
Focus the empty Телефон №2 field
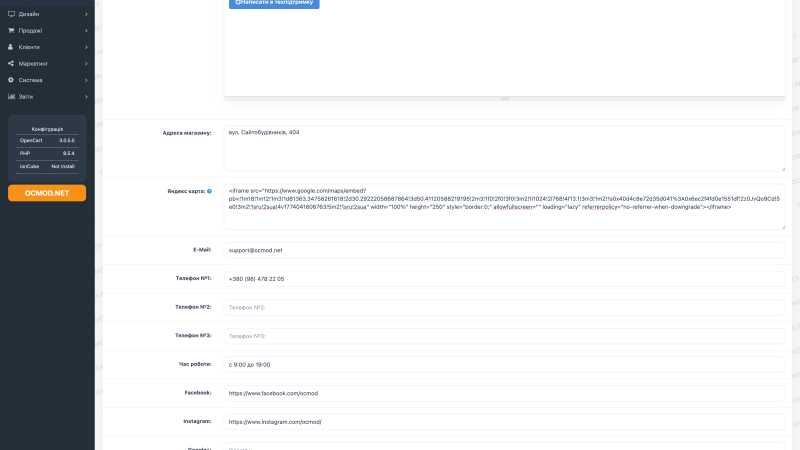pos(505,308)
